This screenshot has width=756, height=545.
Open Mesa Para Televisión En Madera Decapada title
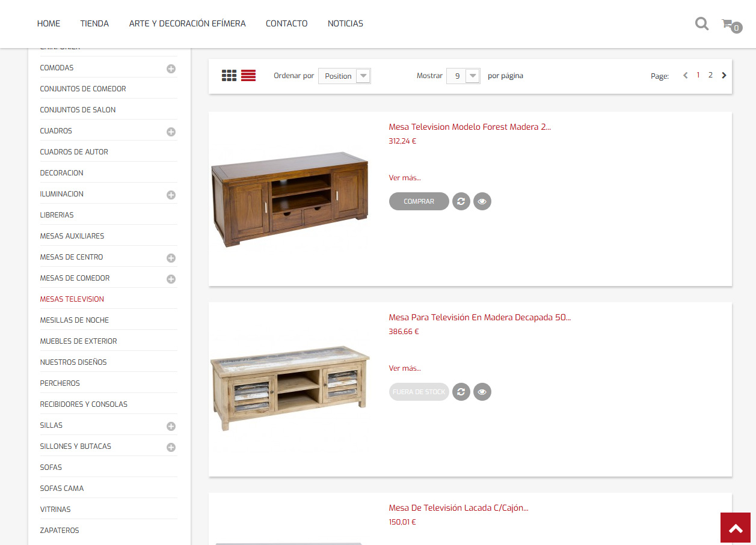480,317
